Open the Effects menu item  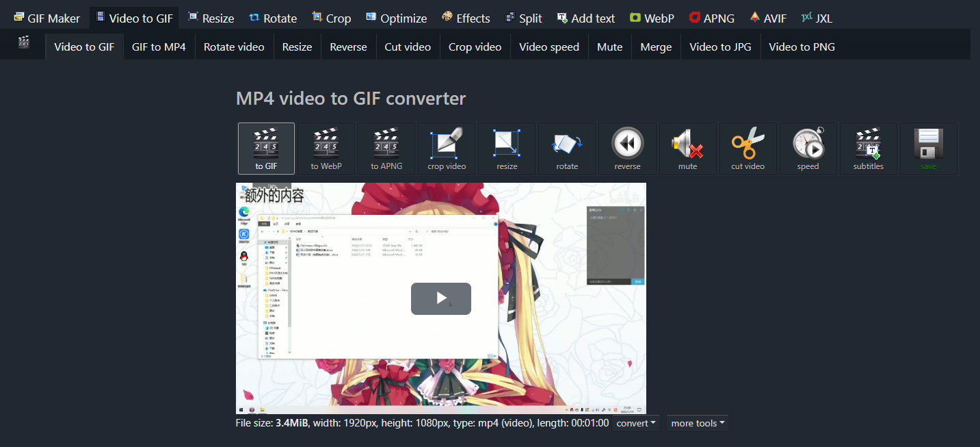tap(466, 18)
